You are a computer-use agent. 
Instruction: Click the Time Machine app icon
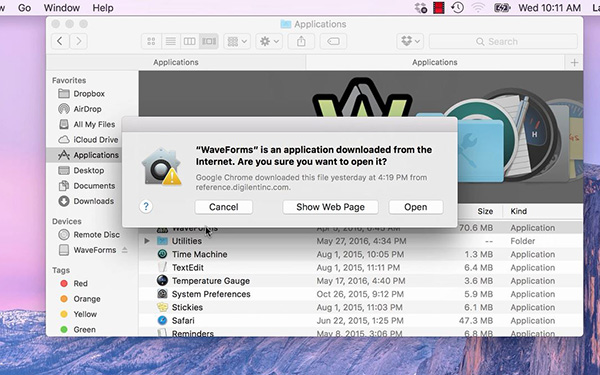pyautogui.click(x=162, y=254)
